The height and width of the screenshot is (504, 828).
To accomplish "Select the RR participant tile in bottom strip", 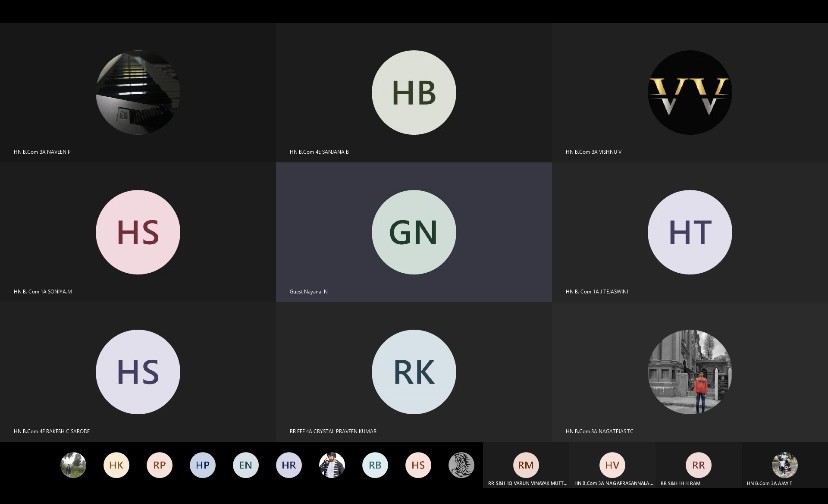I will 698,466.
